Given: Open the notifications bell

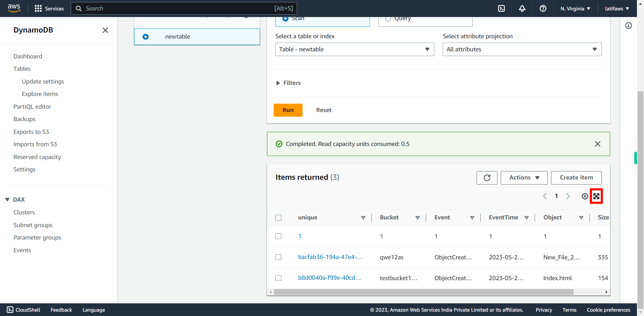Looking at the screenshot, I should [522, 8].
